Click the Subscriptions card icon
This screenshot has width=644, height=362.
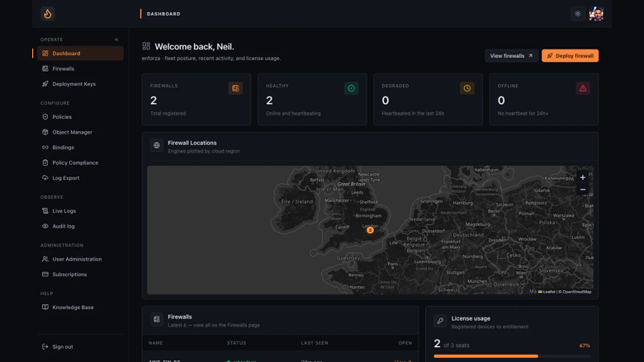coord(45,275)
